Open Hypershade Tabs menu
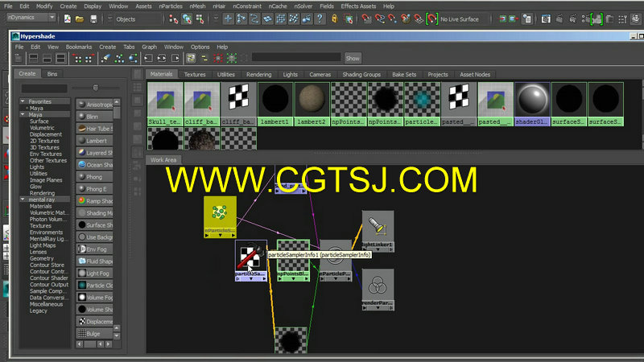This screenshot has height=362, width=644. pyautogui.click(x=129, y=47)
